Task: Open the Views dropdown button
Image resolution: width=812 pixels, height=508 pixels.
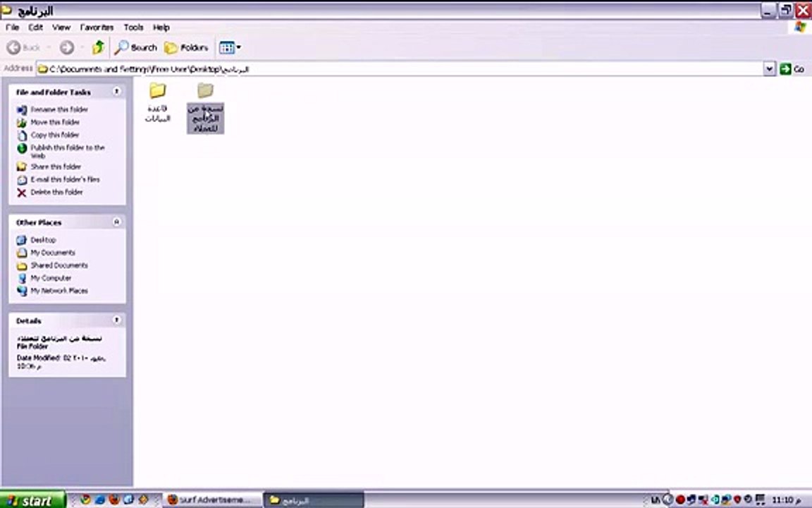Action: 229,48
